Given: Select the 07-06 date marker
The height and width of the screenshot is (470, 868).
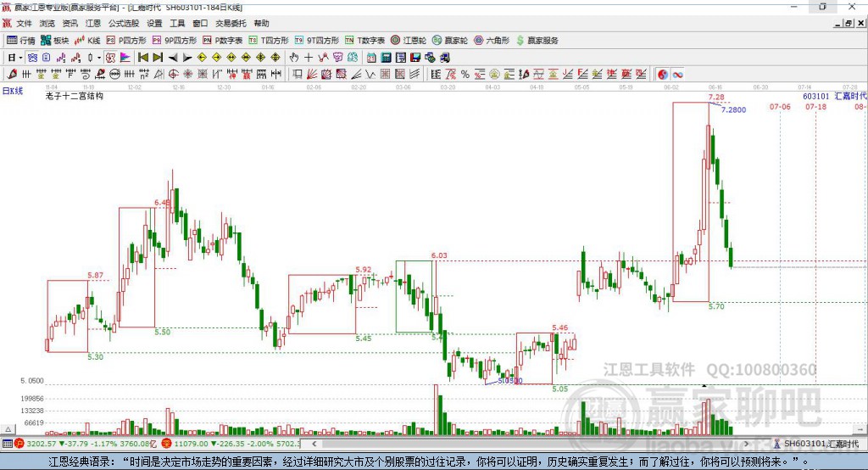Looking at the screenshot, I should coord(780,106).
